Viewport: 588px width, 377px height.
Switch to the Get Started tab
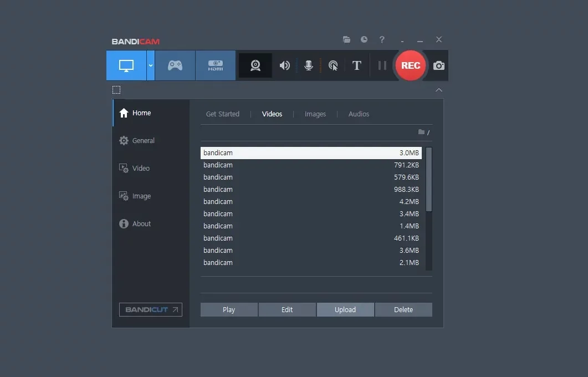[x=223, y=114]
